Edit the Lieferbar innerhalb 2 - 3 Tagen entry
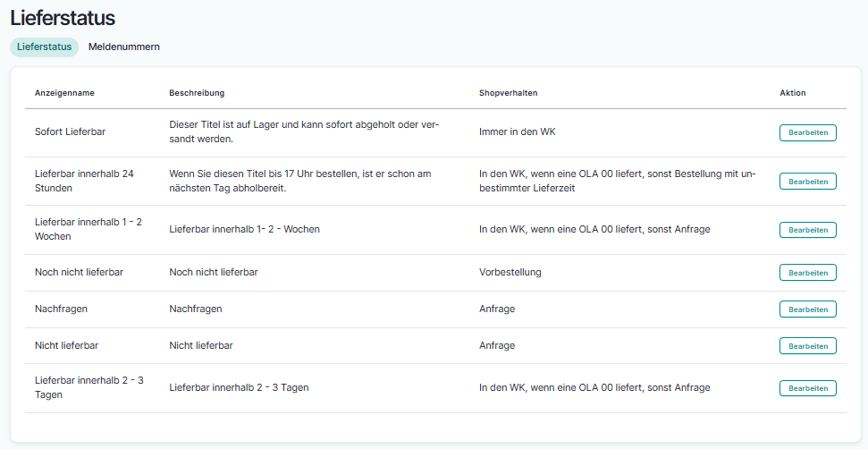 coord(807,388)
